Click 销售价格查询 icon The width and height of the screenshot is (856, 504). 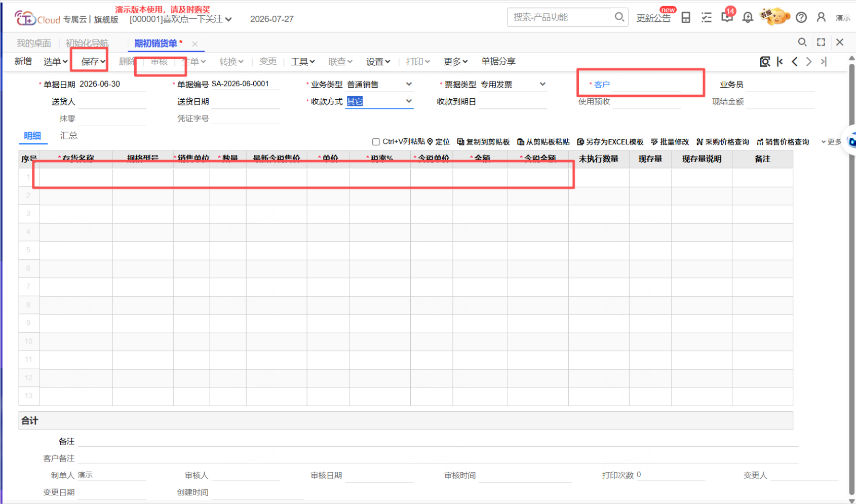(760, 142)
